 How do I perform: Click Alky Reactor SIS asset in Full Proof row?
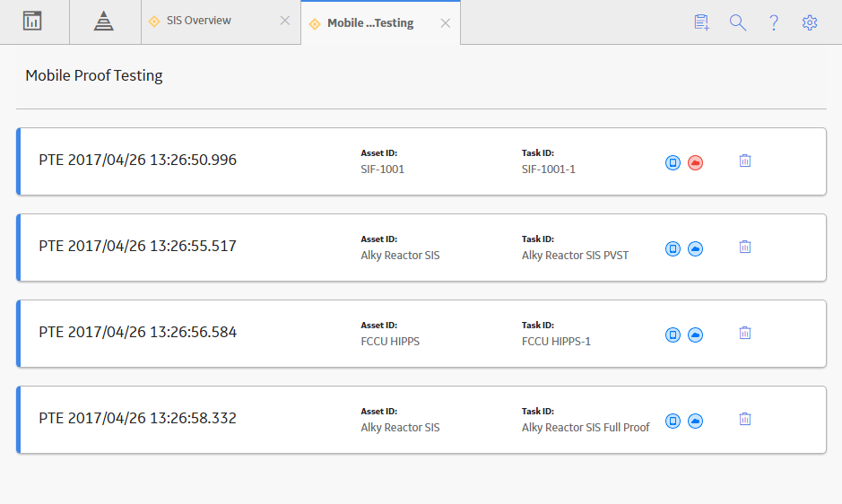400,427
